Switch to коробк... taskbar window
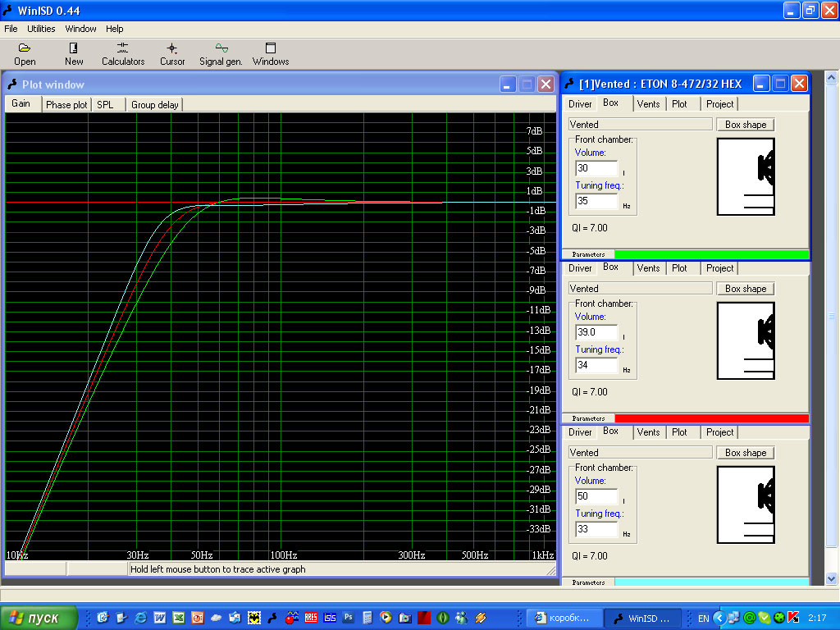Viewport: 840px width, 630px height. pyautogui.click(x=564, y=618)
